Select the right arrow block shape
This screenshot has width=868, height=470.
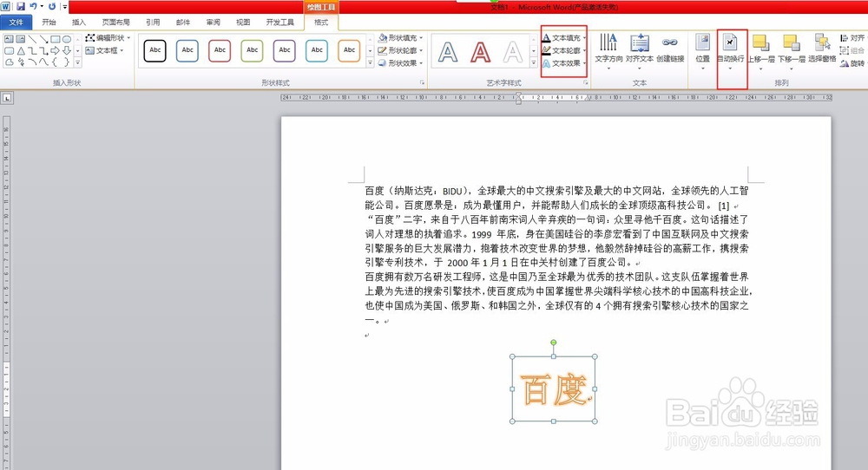tap(56, 51)
